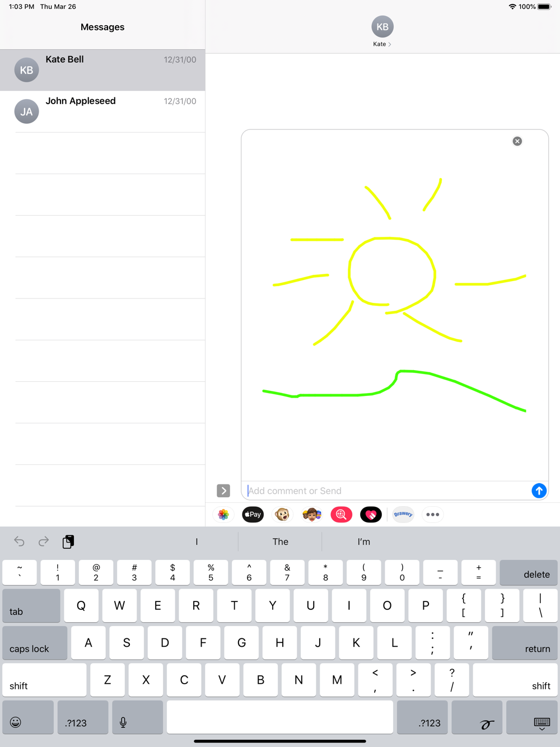The image size is (560, 747).
Task: Open the Apple Pay iMessage app
Action: (x=253, y=515)
